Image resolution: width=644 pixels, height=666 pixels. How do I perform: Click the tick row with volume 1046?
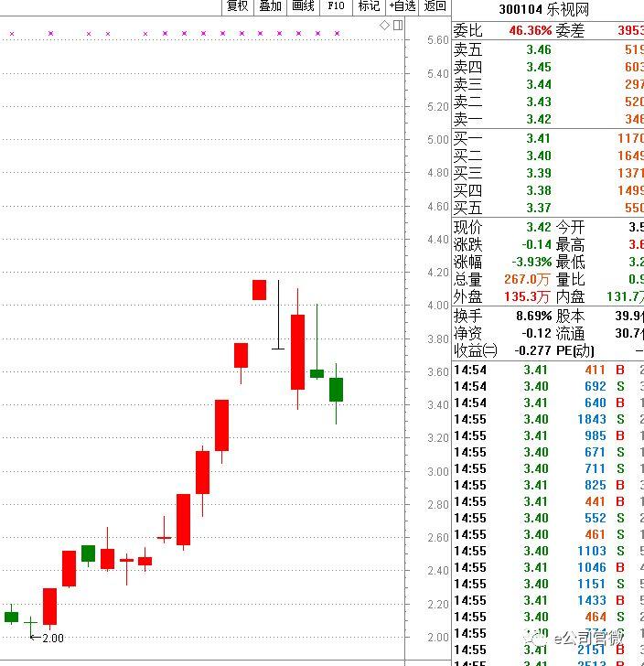coord(548,568)
